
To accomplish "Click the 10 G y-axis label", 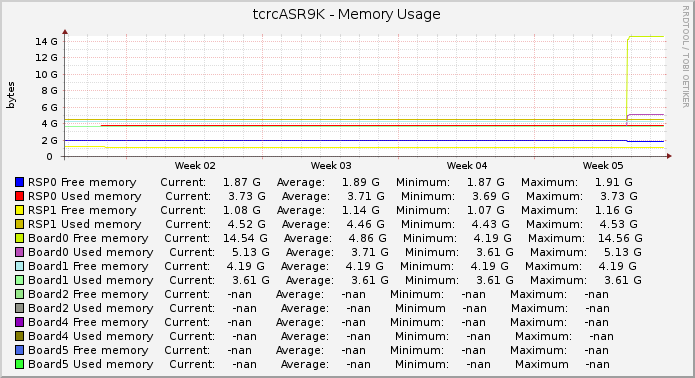I will (47, 74).
